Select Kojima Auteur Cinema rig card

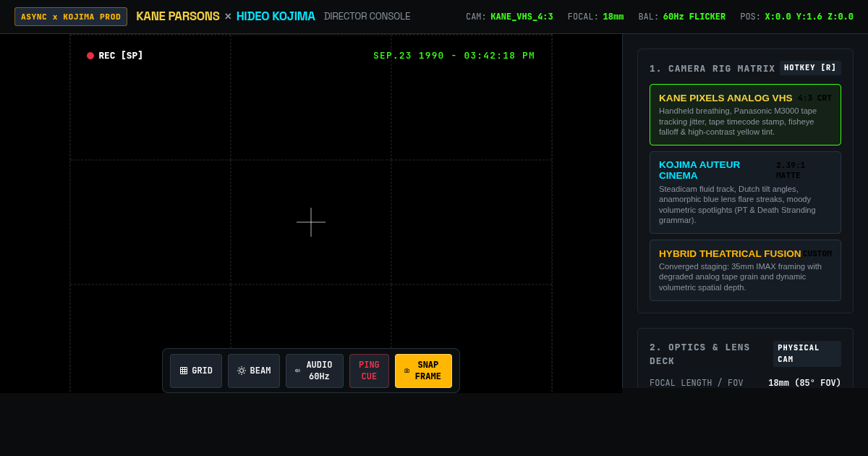(x=745, y=193)
